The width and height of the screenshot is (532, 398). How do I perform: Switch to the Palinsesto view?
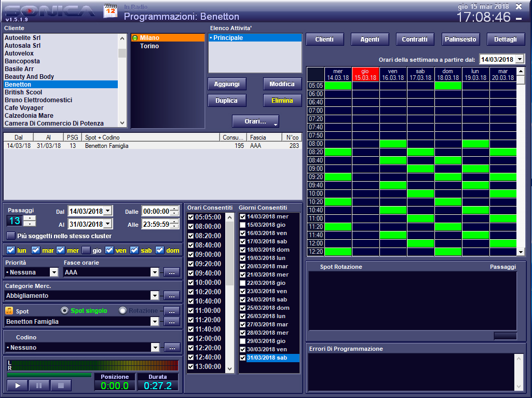tap(460, 39)
